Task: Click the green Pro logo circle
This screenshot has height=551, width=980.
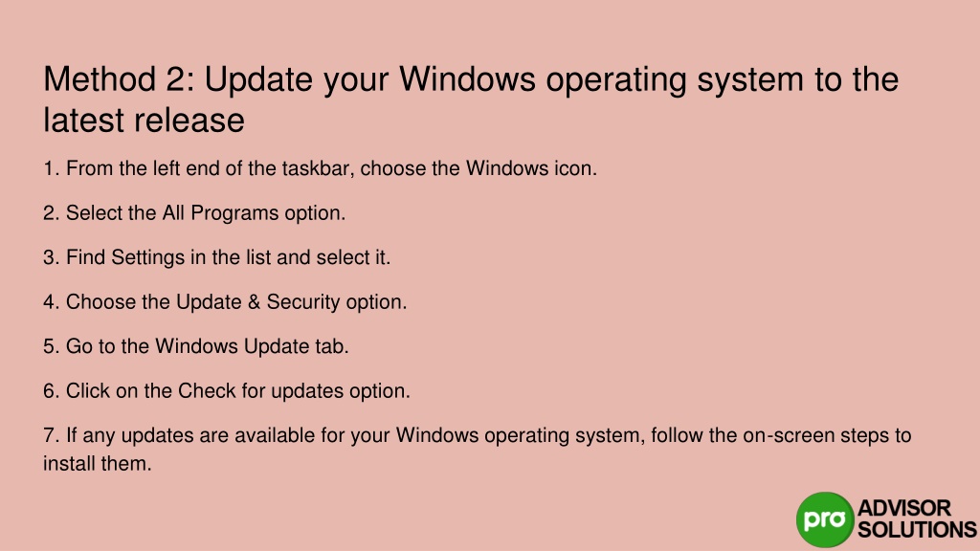Action: pos(824,519)
